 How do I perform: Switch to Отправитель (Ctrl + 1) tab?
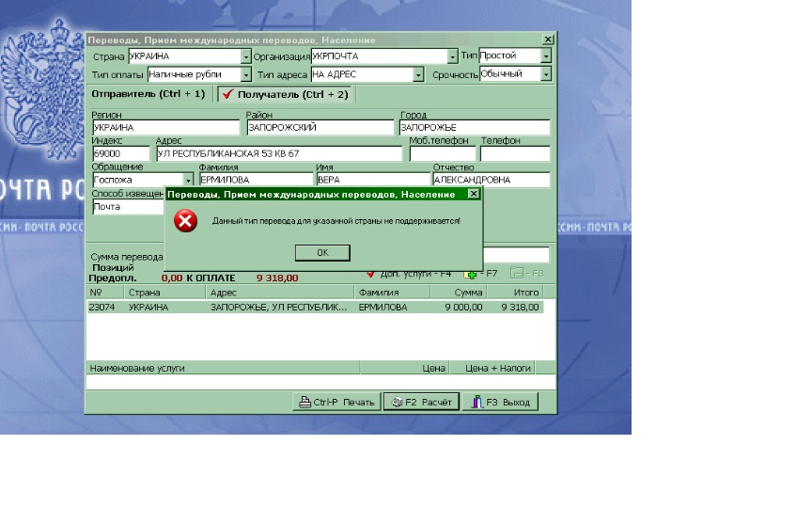[x=148, y=94]
